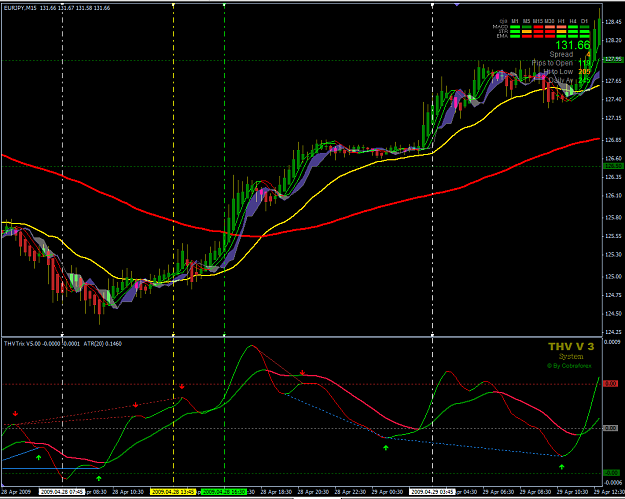
Task: Click the red 0.00 level tag in indicator
Action: click(611, 383)
